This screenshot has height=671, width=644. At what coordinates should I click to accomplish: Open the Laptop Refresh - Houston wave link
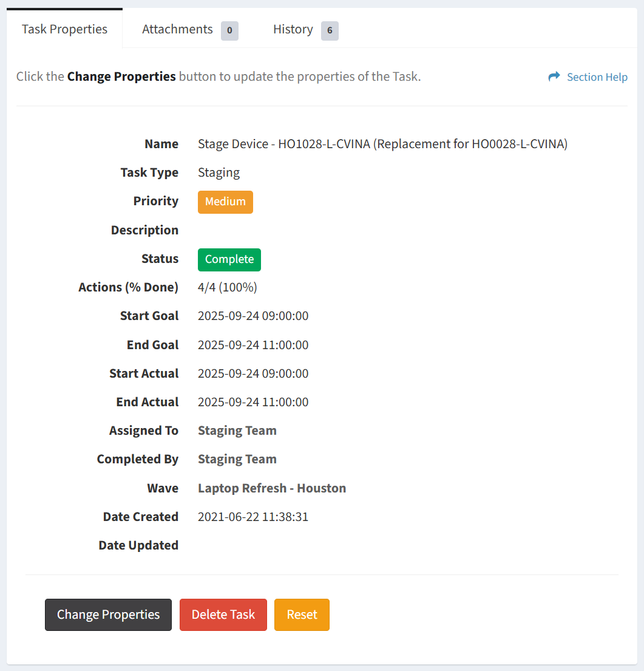click(x=272, y=488)
